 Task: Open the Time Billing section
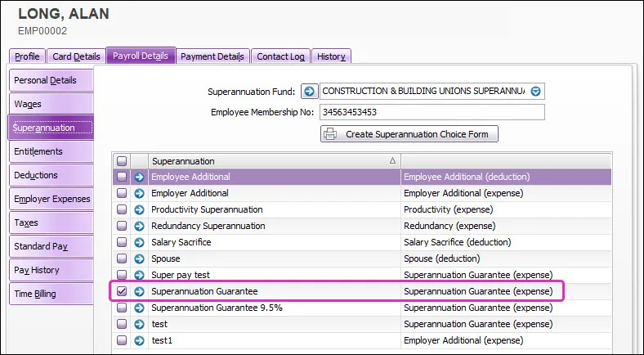tap(51, 294)
